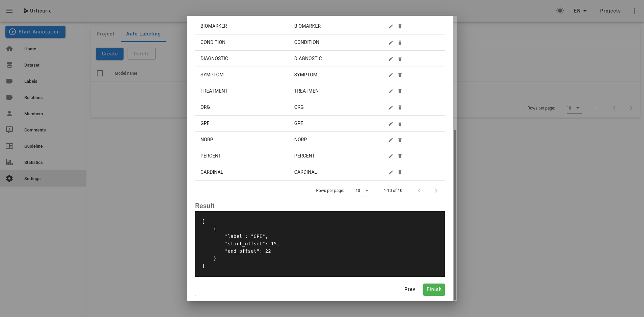Edit the BIOMARKER label mapping

tap(391, 26)
